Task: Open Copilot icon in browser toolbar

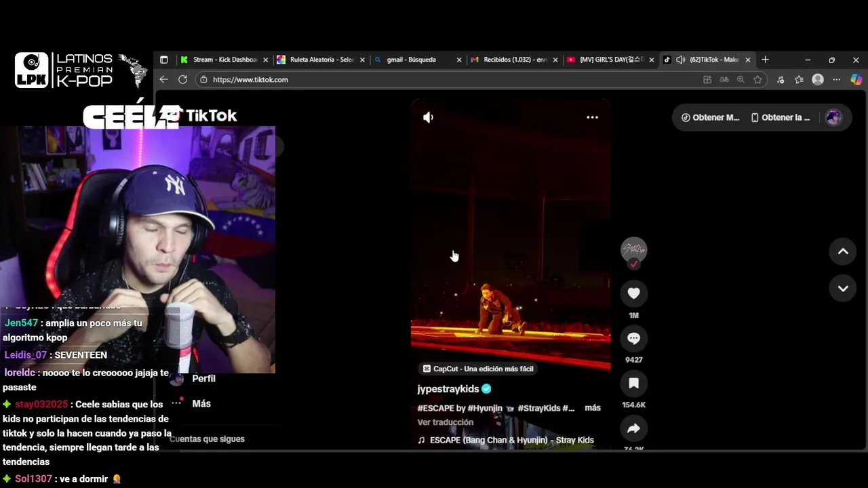Action: coord(856,79)
